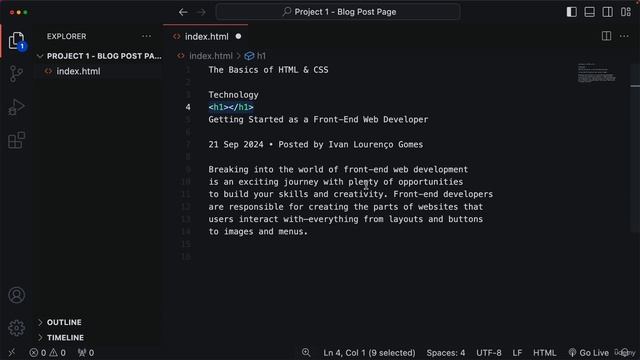Click index.html in the breadcrumb
Image resolution: width=640 pixels, height=360 pixels.
(x=211, y=56)
